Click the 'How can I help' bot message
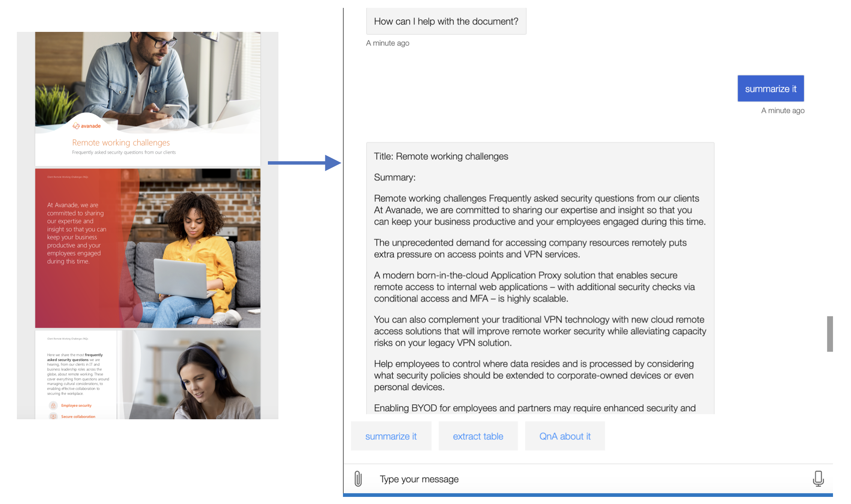This screenshot has width=851, height=504. tap(446, 21)
